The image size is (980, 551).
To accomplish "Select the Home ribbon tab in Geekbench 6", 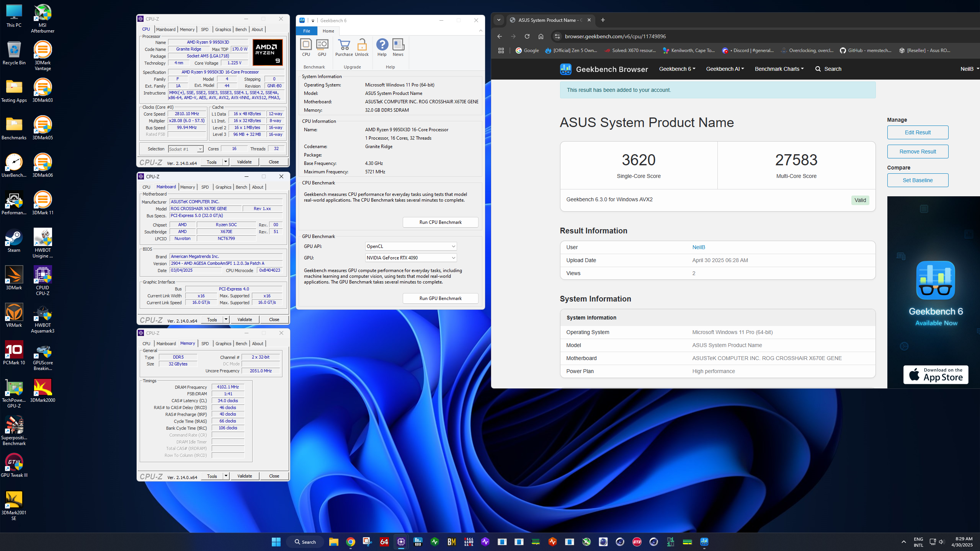I will 328,31.
